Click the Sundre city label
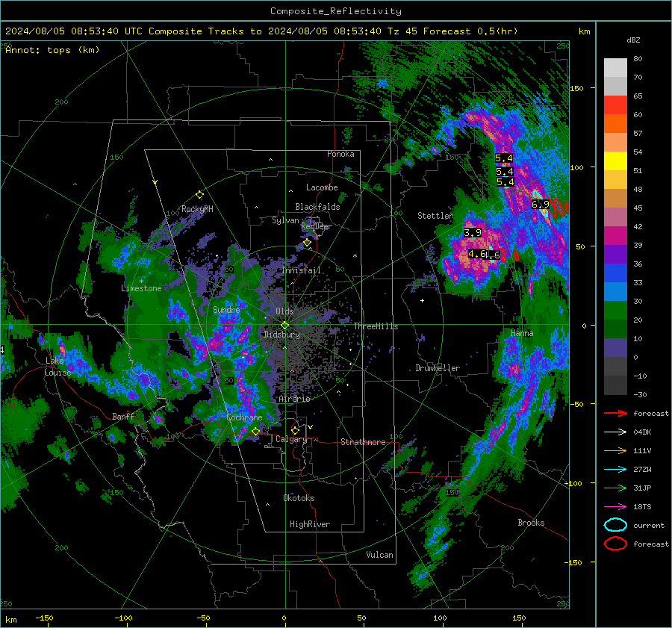The width and height of the screenshot is (672, 628). pyautogui.click(x=226, y=309)
